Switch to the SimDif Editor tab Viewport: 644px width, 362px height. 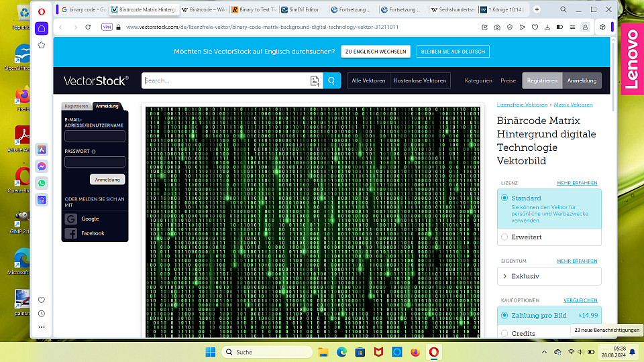[303, 9]
